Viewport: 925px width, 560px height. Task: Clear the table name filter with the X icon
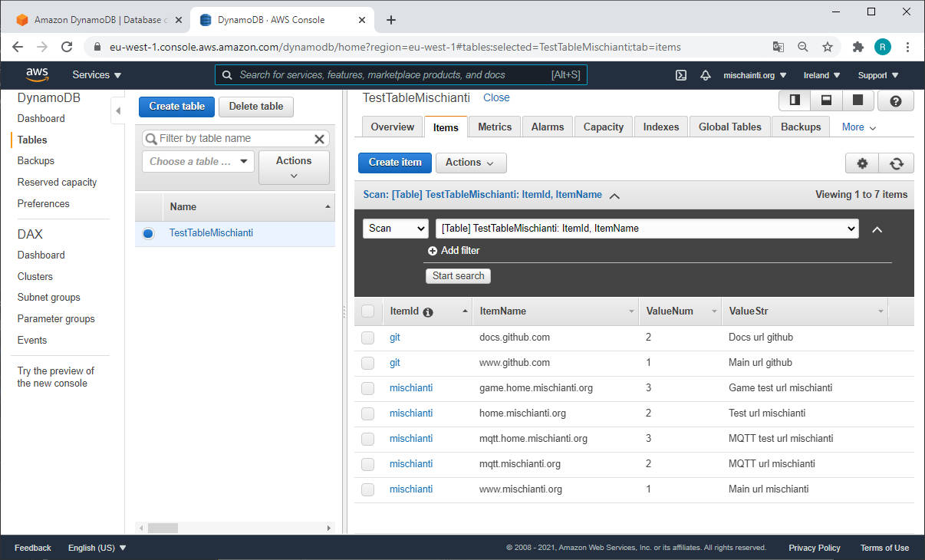pyautogui.click(x=319, y=139)
